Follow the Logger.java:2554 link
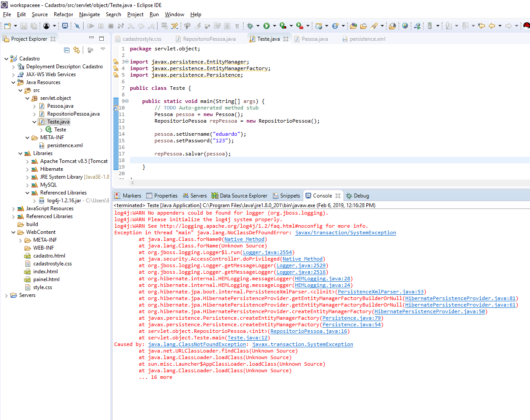The width and height of the screenshot is (530, 420). point(268,252)
